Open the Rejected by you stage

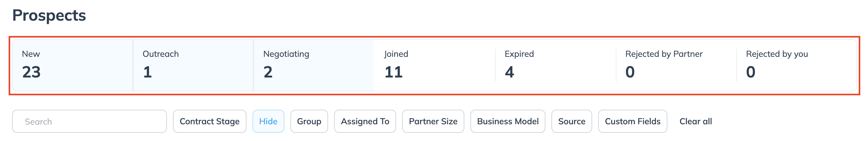coord(796,65)
